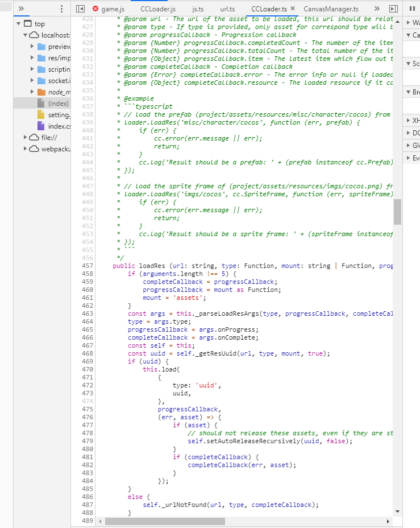The image size is (420, 528).
Task: Collapse the localhost tree node
Action: [x=25, y=35]
